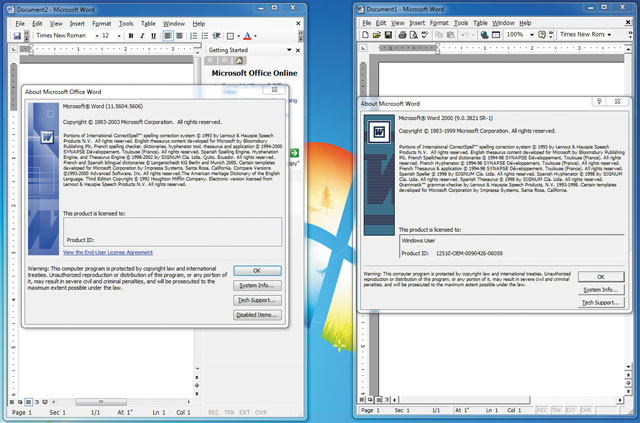Open the Tools menu in Document1 window
The image size is (640, 423).
(461, 23)
